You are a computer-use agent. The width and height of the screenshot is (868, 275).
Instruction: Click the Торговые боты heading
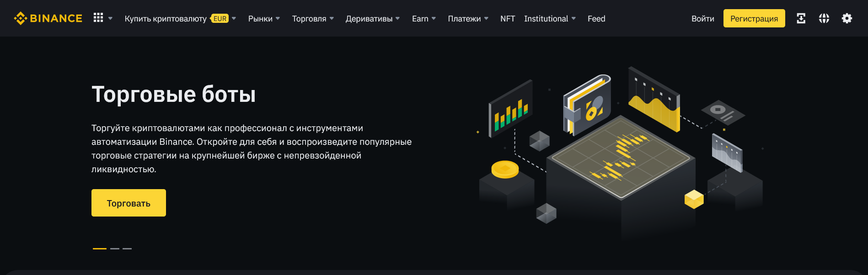click(x=173, y=94)
